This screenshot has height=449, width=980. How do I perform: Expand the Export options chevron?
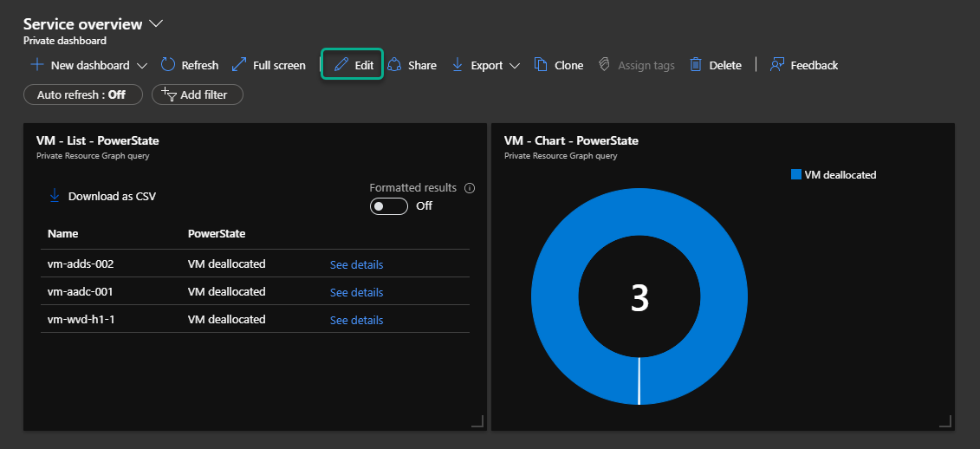[x=515, y=66]
